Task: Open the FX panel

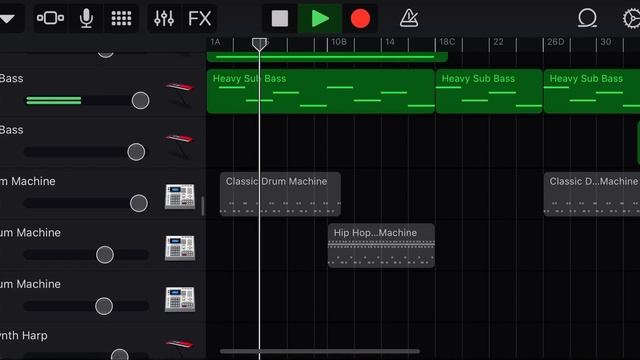Action: [199, 18]
